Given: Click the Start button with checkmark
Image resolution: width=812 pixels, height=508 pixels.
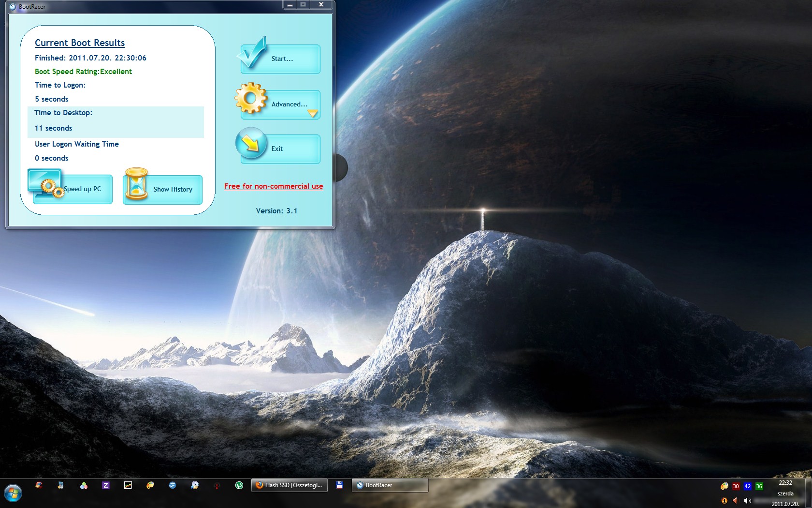Looking at the screenshot, I should coord(280,59).
